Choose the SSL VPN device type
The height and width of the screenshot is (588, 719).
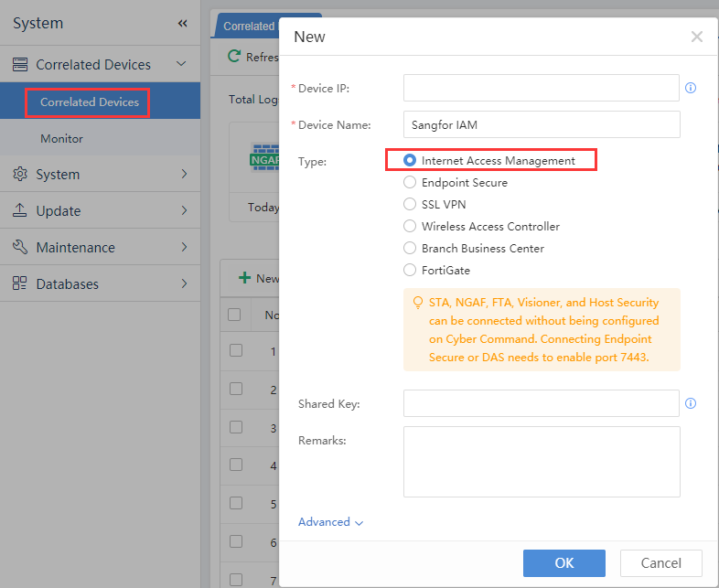410,205
